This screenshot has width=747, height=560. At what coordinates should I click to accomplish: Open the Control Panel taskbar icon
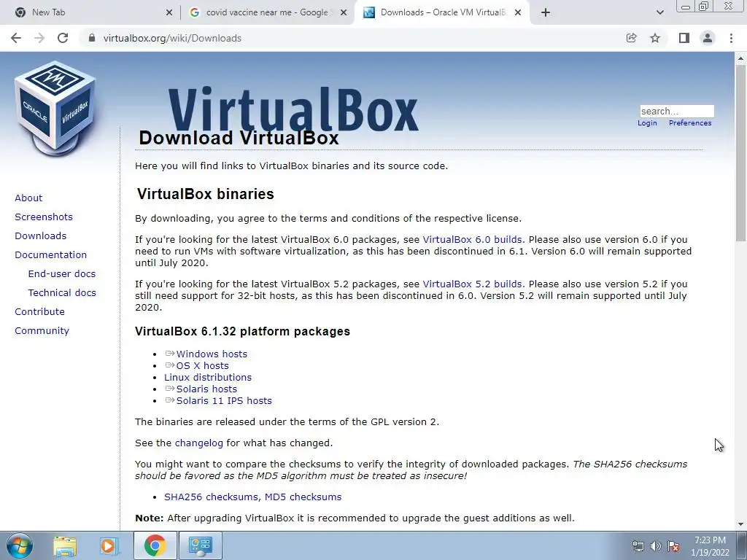[x=200, y=545]
